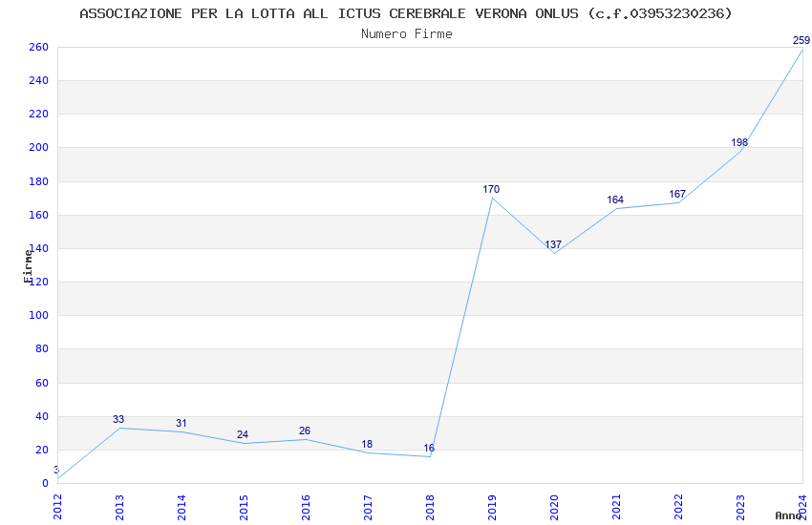Click the data label 167
Screen dimensions: 812x525
point(677,194)
